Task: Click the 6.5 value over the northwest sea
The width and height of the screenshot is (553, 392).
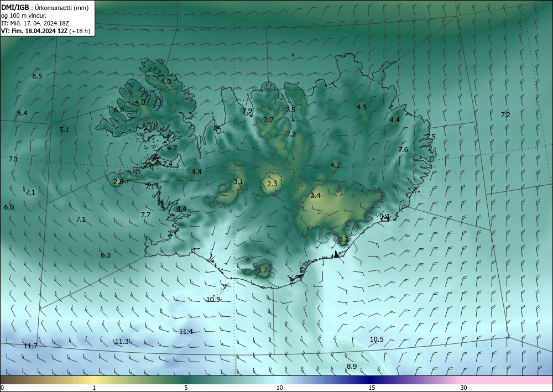Action: pos(37,76)
